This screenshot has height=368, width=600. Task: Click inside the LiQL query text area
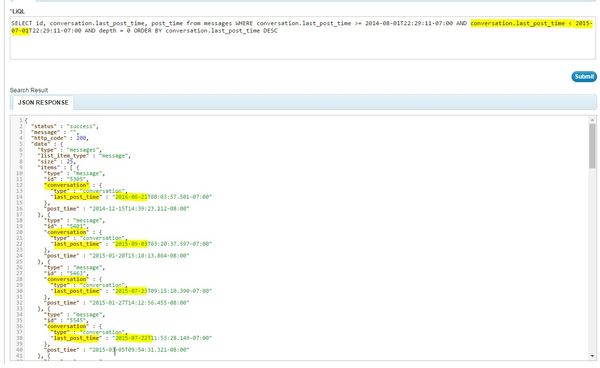click(303, 38)
